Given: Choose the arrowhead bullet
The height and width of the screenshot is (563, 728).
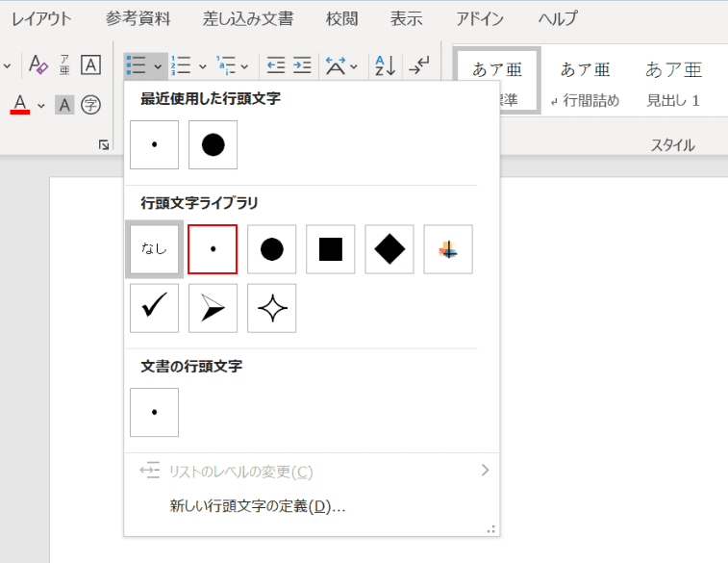Looking at the screenshot, I should coord(213,308).
